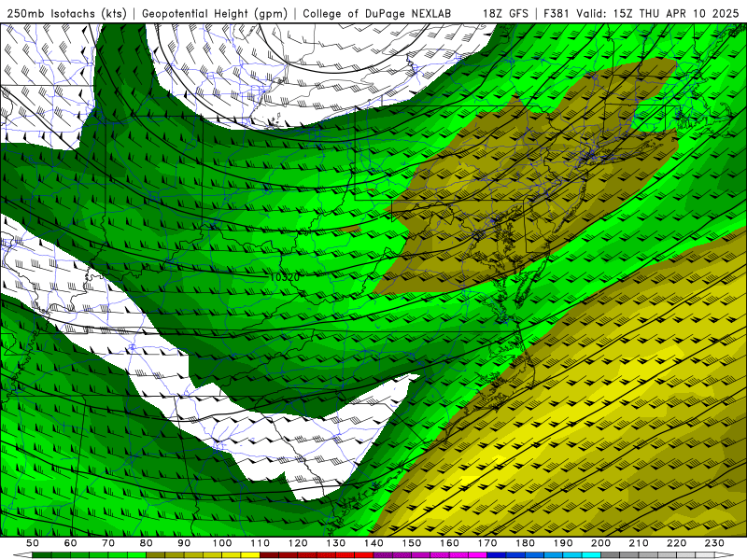The image size is (747, 560).
Task: Click the 230 value on the color scale
Action: (x=714, y=543)
